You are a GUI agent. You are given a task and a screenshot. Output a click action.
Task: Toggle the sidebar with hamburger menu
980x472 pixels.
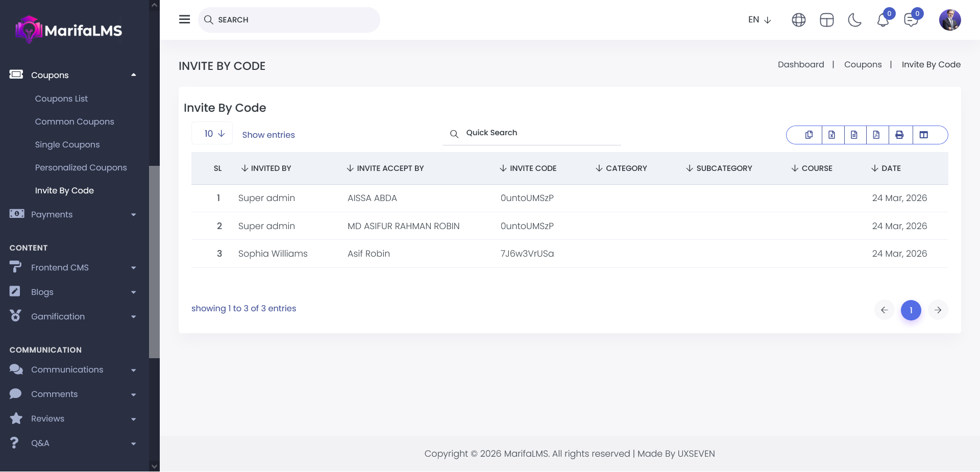point(184,19)
